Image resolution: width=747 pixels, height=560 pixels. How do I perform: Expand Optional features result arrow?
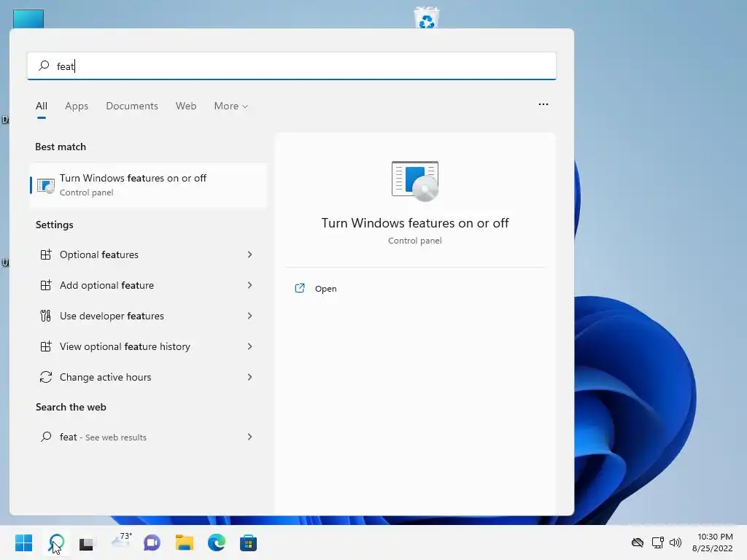[249, 254]
